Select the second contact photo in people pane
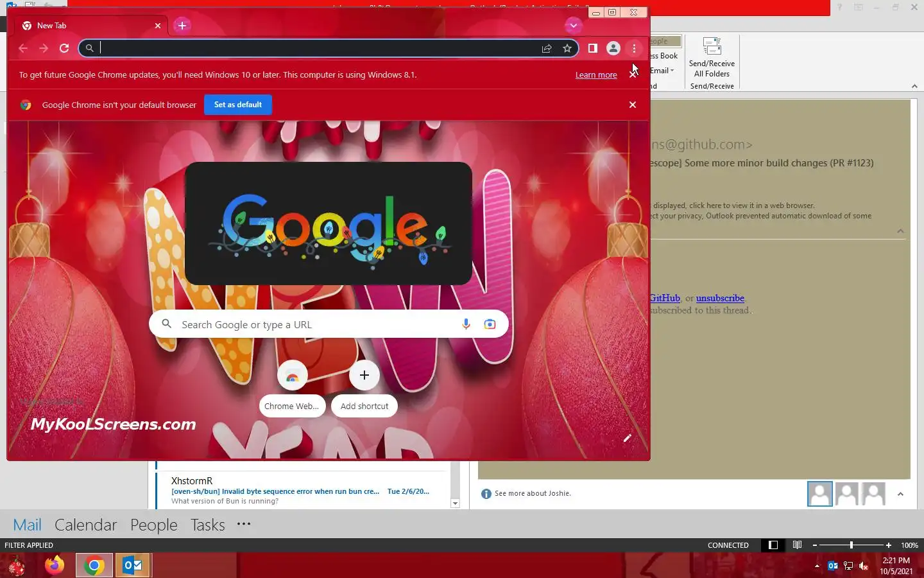Screen dimensions: 924x578 (x=846, y=494)
